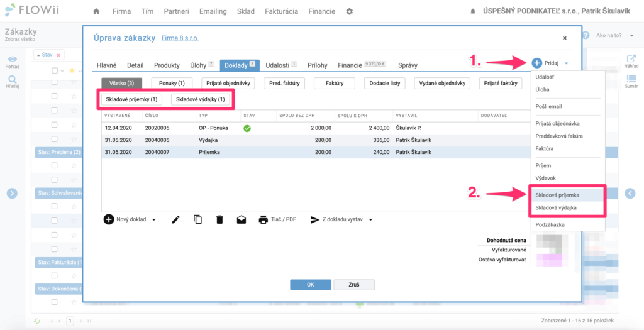Open the Pohľad eye icon in sidebar
Viewport: 644px width, 330px height.
coord(13,60)
